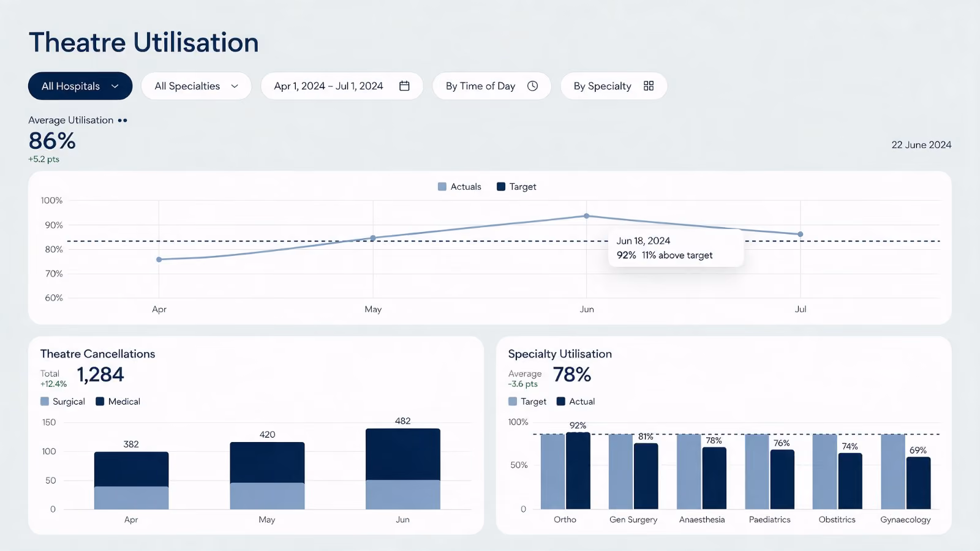Click the 482 label above Jun bar
980x551 pixels.
(403, 421)
